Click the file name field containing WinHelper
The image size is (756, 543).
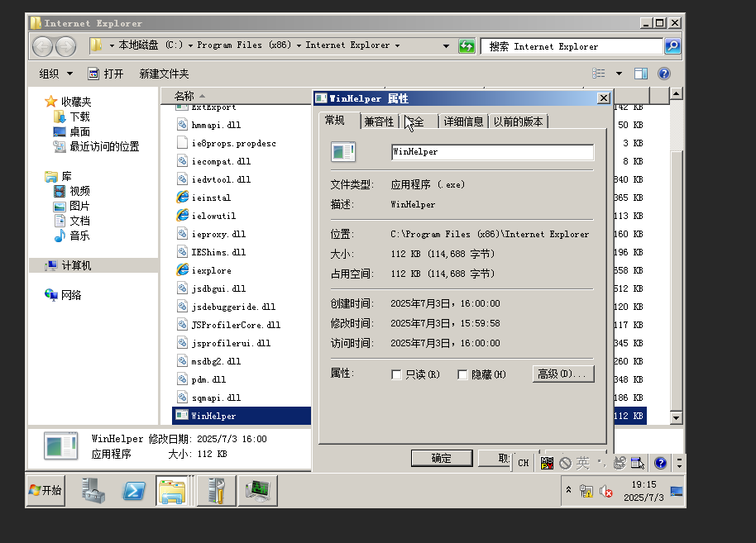click(x=492, y=152)
